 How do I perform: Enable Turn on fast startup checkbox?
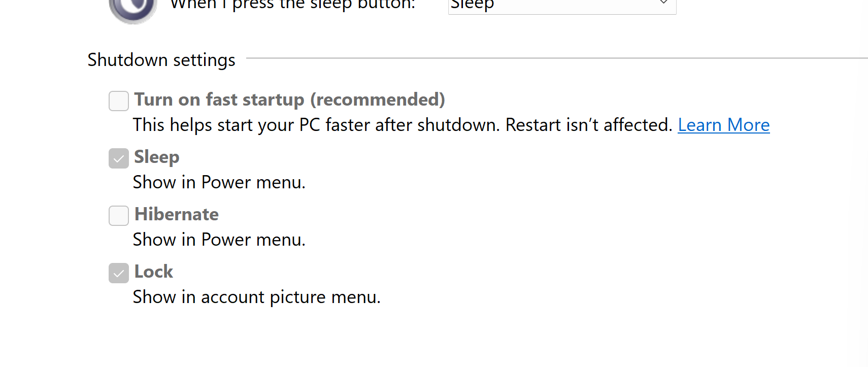click(x=119, y=101)
